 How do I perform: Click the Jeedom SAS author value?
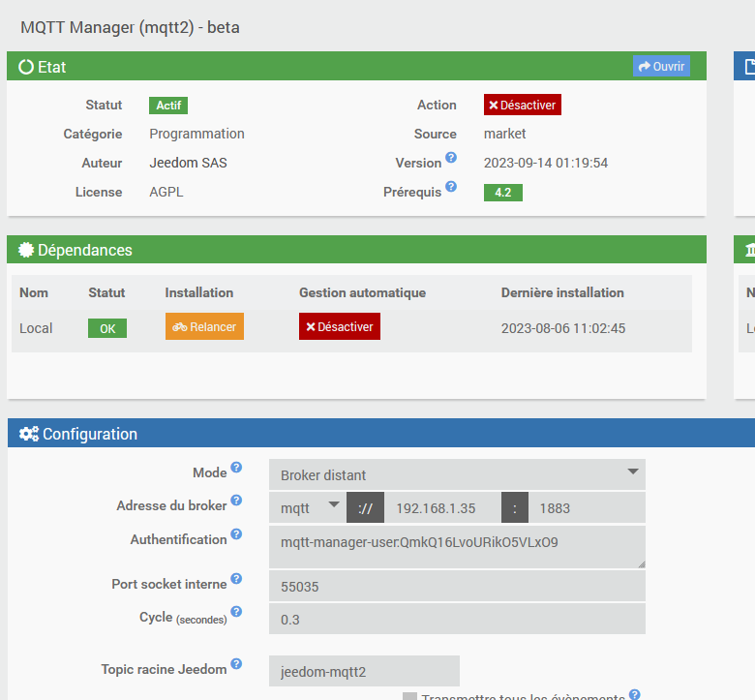tap(188, 163)
